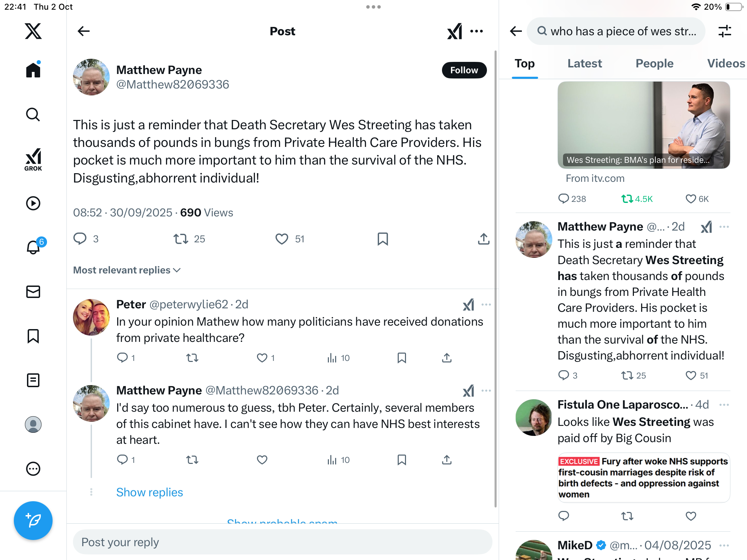Follow Matthew Payne
This screenshot has height=560, width=747.
coord(464,70)
